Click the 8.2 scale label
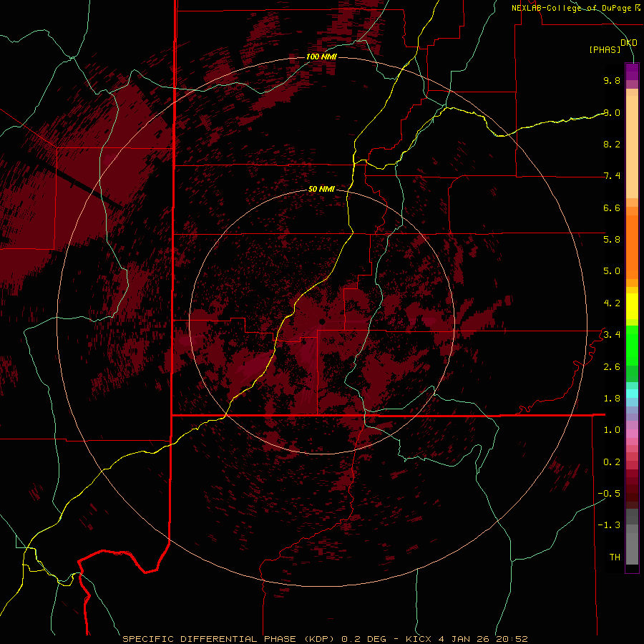 (x=612, y=144)
